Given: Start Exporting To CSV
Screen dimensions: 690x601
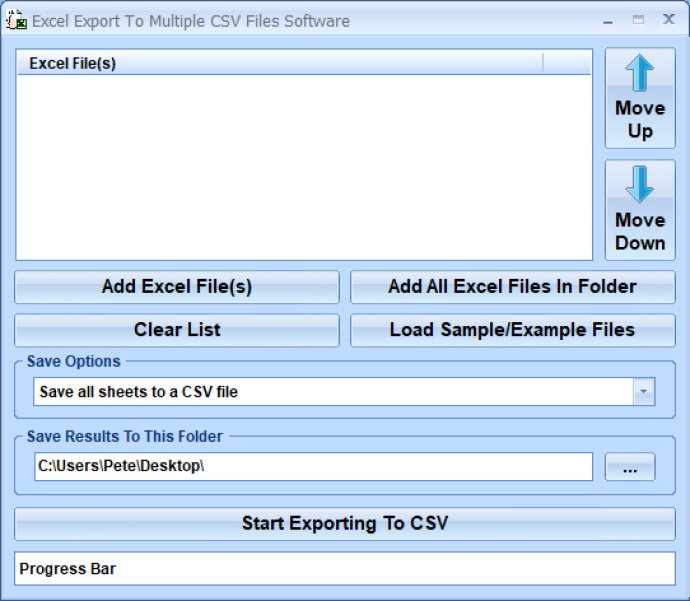Looking at the screenshot, I should pos(345,524).
